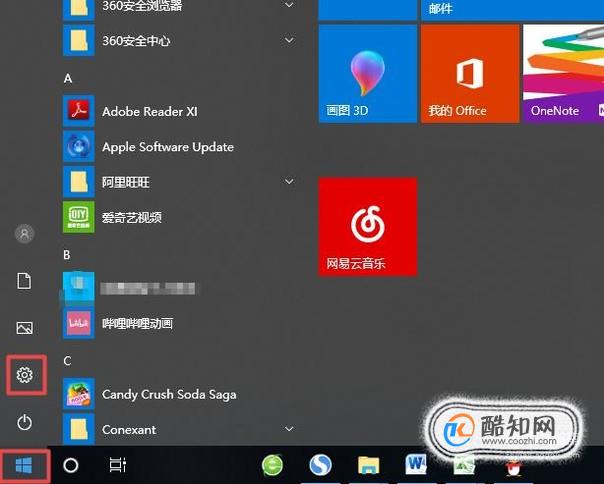Image resolution: width=604 pixels, height=484 pixels.
Task: Open the Pictures icon in Start sidebar
Action: (x=25, y=328)
